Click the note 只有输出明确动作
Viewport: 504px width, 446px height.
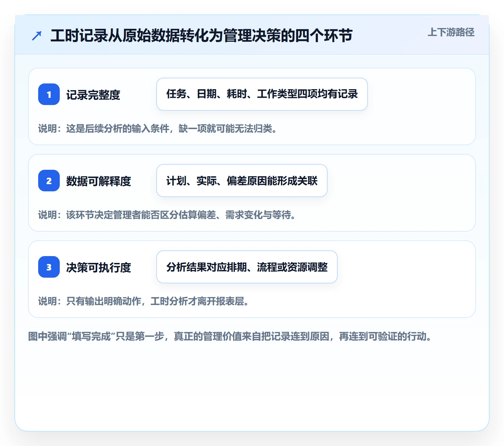(144, 301)
